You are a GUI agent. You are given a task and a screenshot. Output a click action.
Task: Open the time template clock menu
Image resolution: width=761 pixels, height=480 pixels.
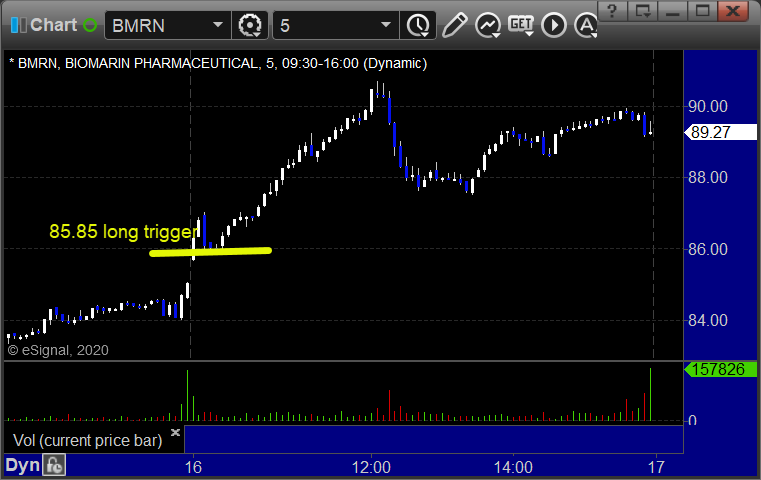pos(418,25)
